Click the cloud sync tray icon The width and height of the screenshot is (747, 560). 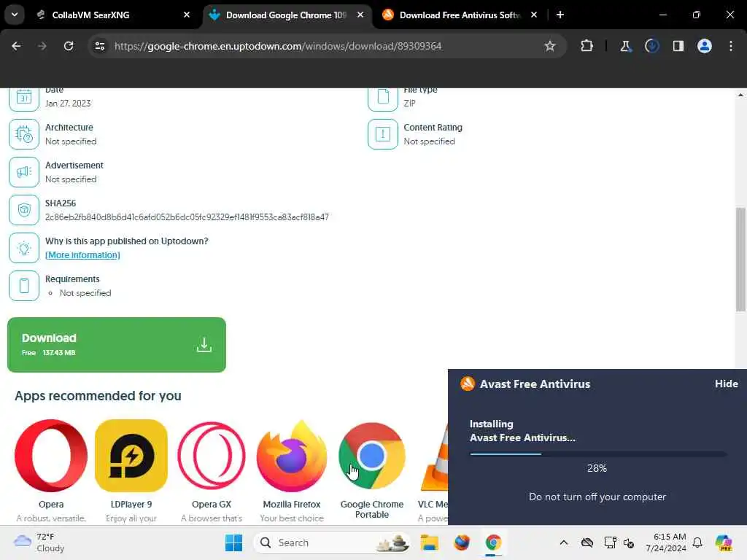pyautogui.click(x=587, y=542)
